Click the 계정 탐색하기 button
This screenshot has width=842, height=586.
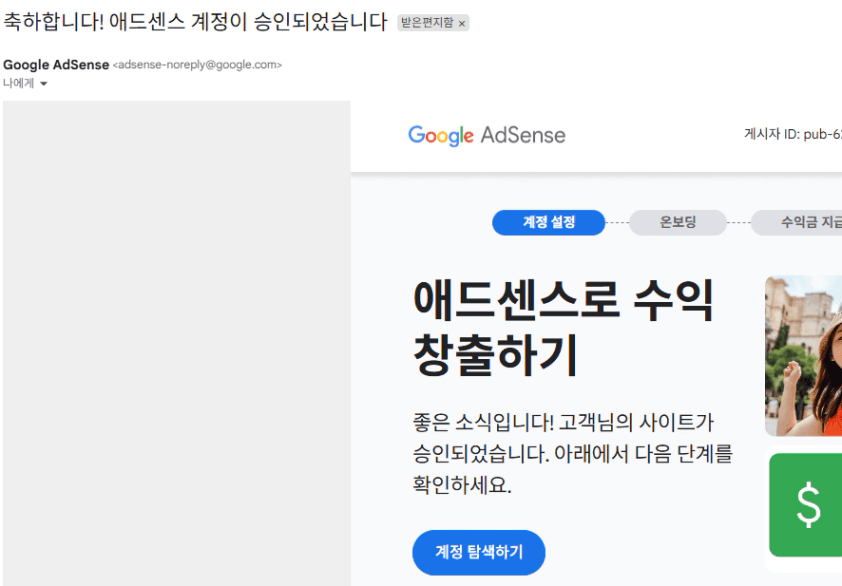[478, 552]
